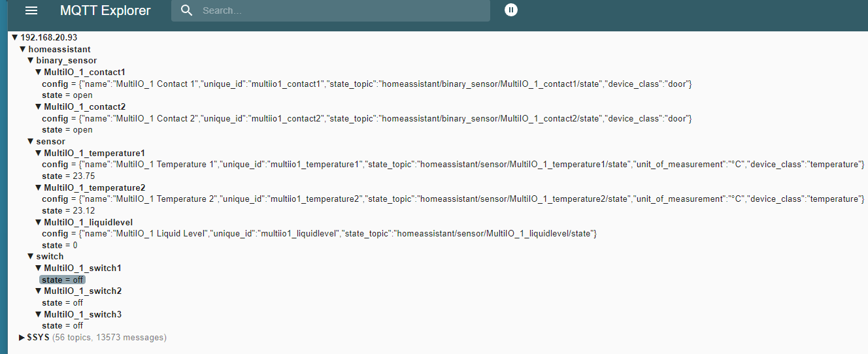The width and height of the screenshot is (868, 354).
Task: Select the MultiIO_1_switch1 topic label
Action: coord(82,268)
